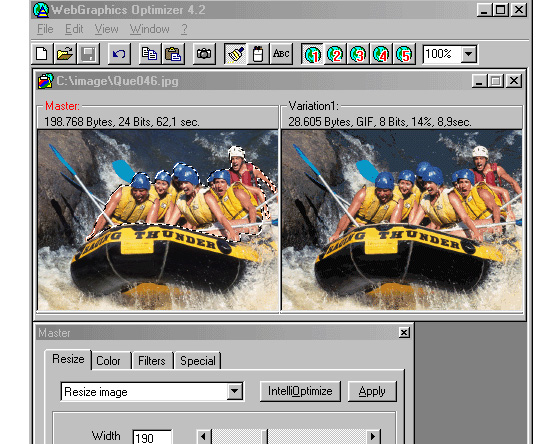Minimize the Que046.jpg document window
The image size is (560, 444).
479,81
